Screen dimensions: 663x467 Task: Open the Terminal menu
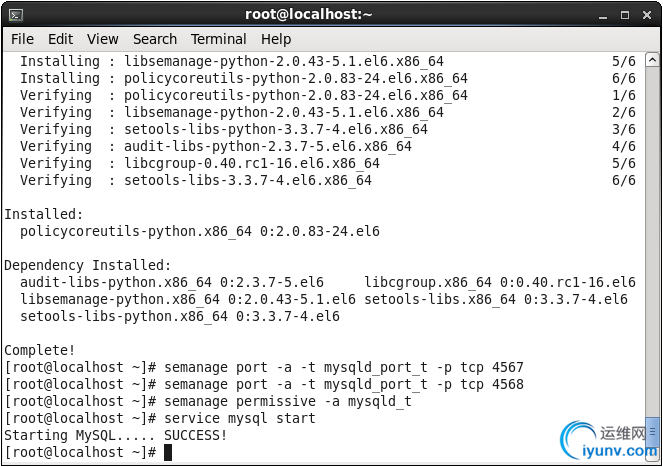pyautogui.click(x=219, y=39)
